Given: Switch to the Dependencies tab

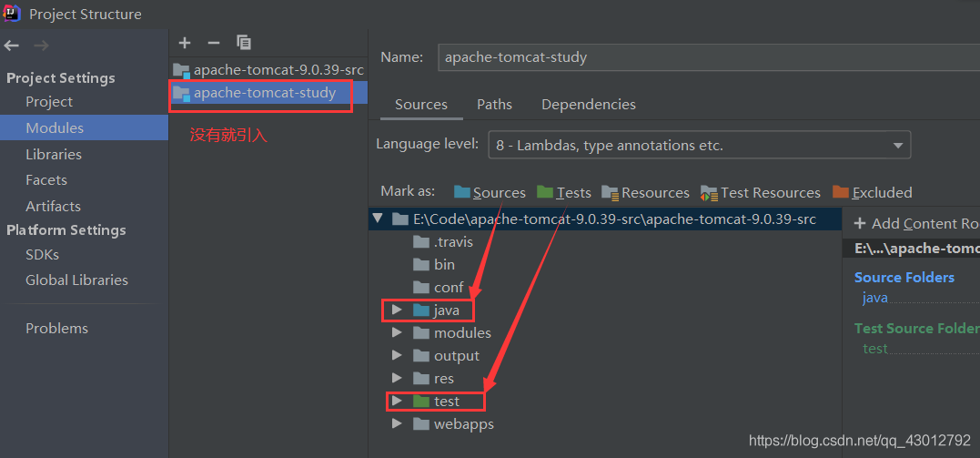Looking at the screenshot, I should (x=589, y=105).
